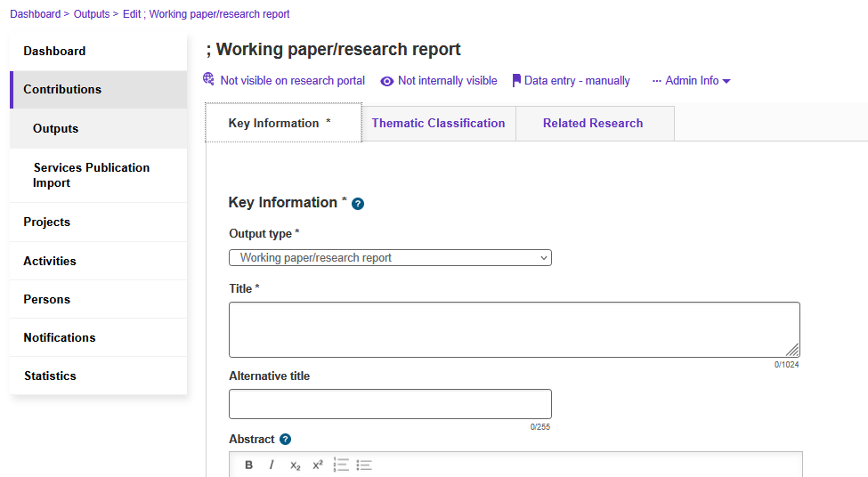
Task: Click the Dashboard breadcrumb link
Action: (36, 14)
